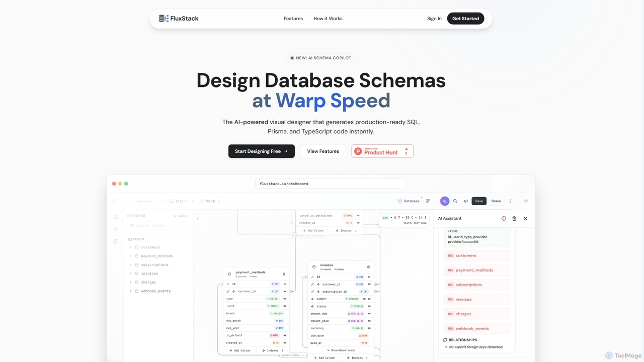Click the cancel_at_period_end column row
This screenshot has height=362, width=644.
coord(330,216)
